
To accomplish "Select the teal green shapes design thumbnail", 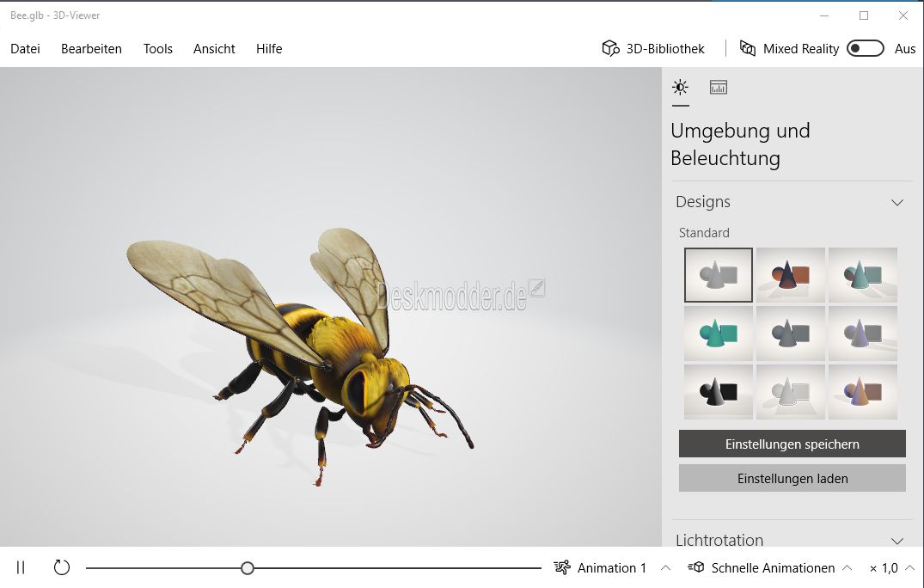I will coord(719,334).
